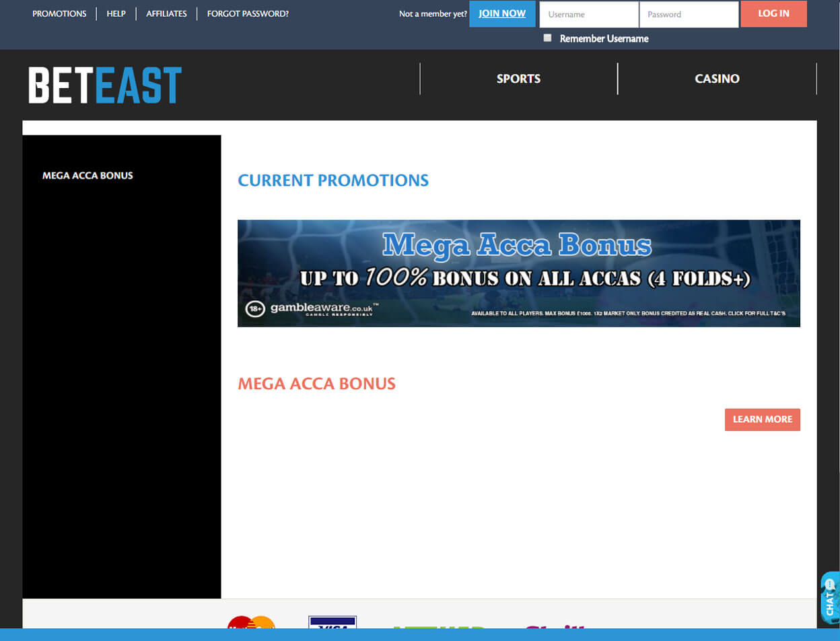Image resolution: width=840 pixels, height=641 pixels.
Task: Open the Chat widget
Action: point(831,598)
